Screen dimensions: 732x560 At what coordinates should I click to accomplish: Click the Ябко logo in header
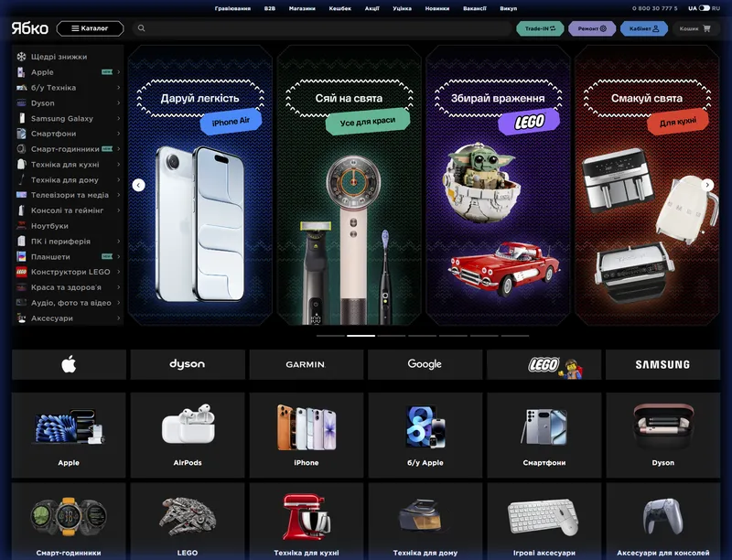coord(30,28)
